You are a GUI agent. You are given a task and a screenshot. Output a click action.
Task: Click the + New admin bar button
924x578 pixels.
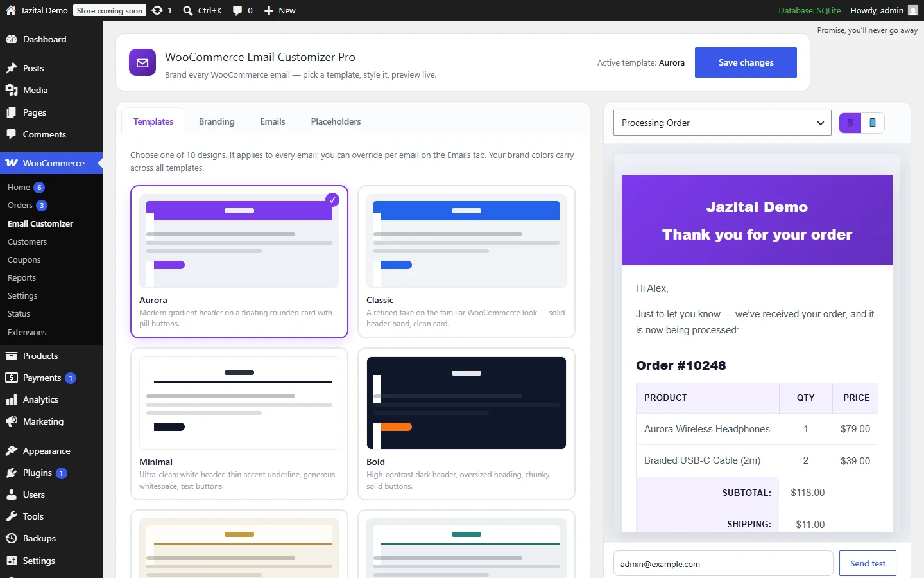click(280, 10)
